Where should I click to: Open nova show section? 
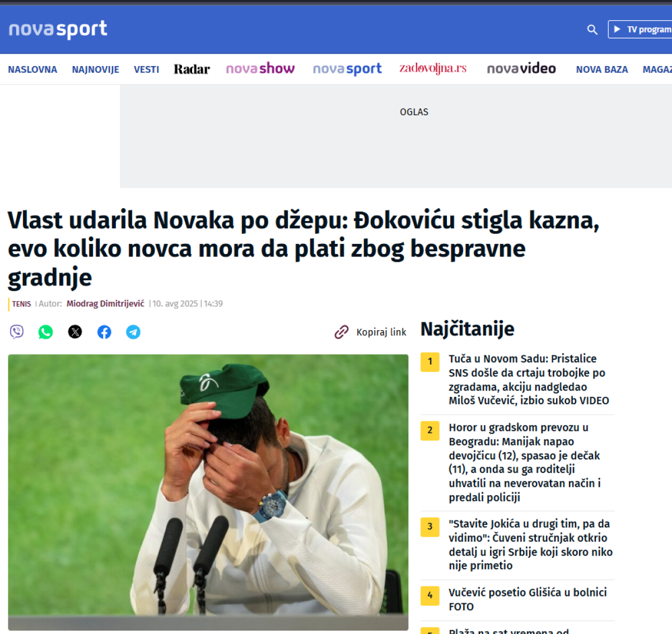[260, 69]
